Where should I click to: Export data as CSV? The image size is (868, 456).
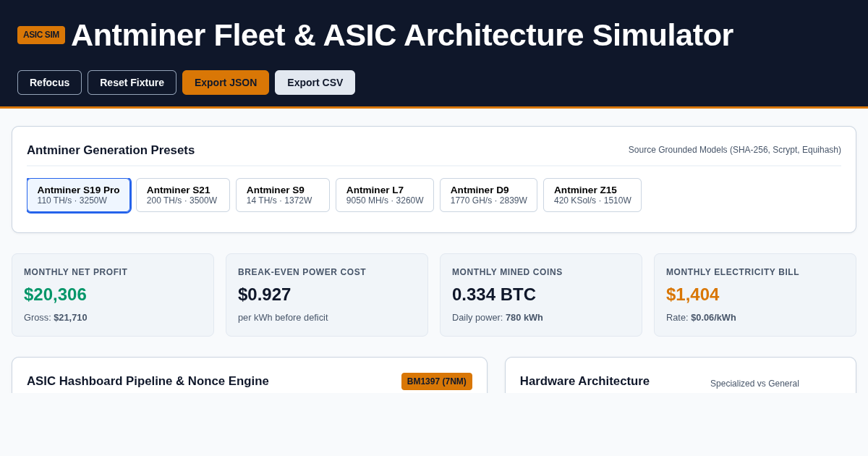click(315, 83)
